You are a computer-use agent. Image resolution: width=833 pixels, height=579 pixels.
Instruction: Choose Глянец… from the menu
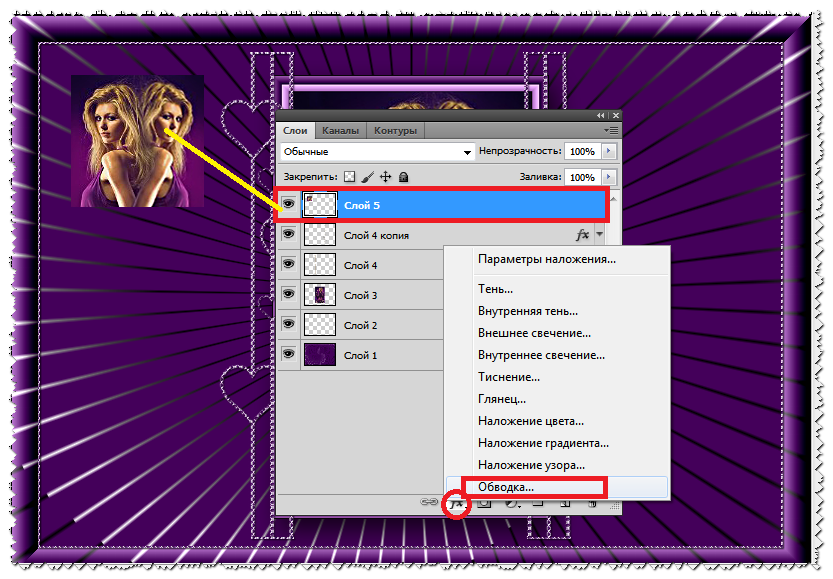502,399
